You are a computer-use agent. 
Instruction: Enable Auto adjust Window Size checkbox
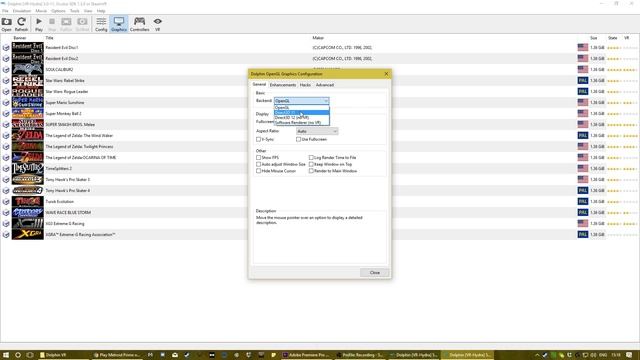pyautogui.click(x=258, y=164)
